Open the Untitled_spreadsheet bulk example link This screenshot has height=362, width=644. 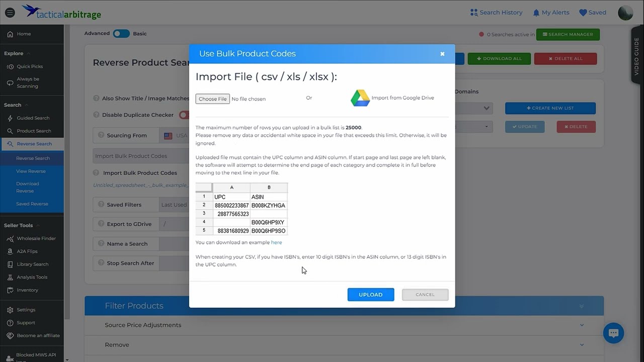(x=141, y=185)
